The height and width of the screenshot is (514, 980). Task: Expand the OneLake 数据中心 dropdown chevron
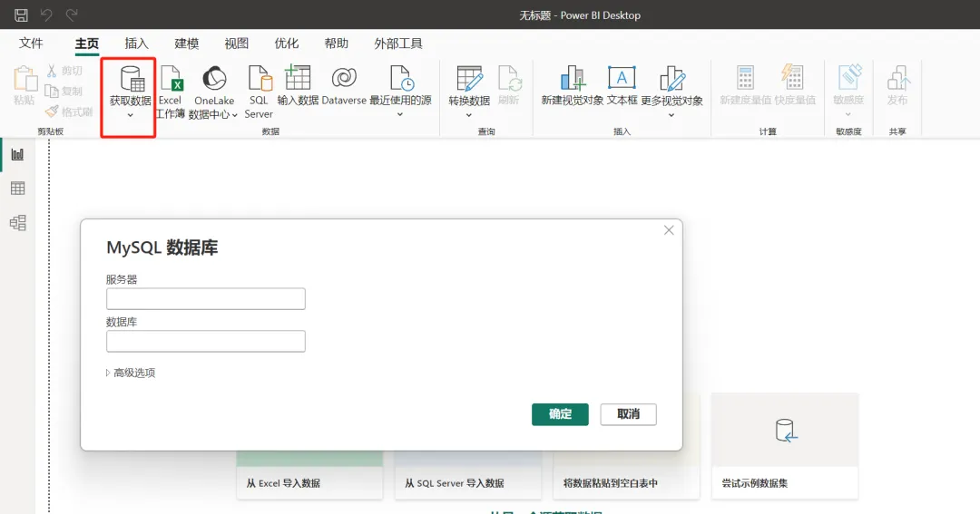point(235,115)
